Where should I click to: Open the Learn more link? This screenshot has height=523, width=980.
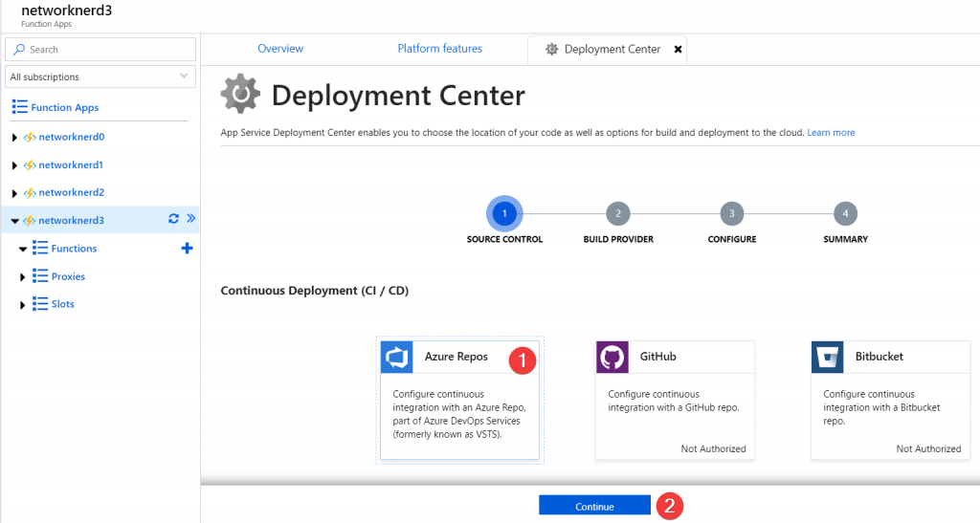tap(831, 132)
